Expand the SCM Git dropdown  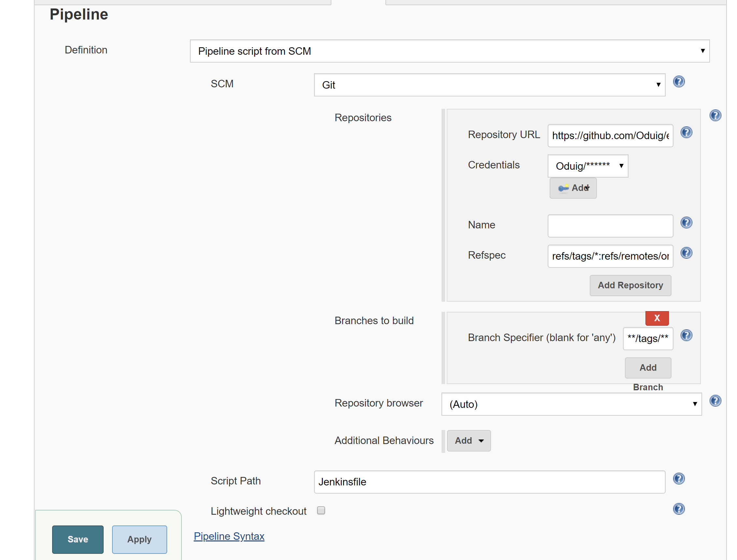point(489,85)
